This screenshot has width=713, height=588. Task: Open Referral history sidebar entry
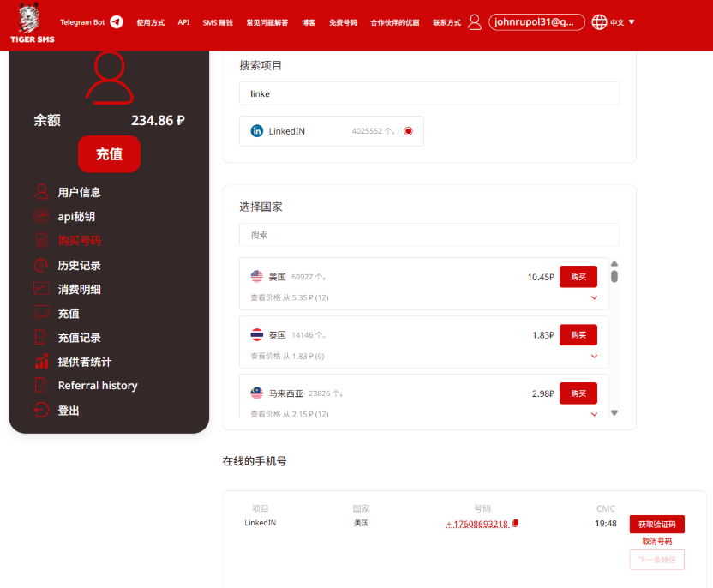98,385
